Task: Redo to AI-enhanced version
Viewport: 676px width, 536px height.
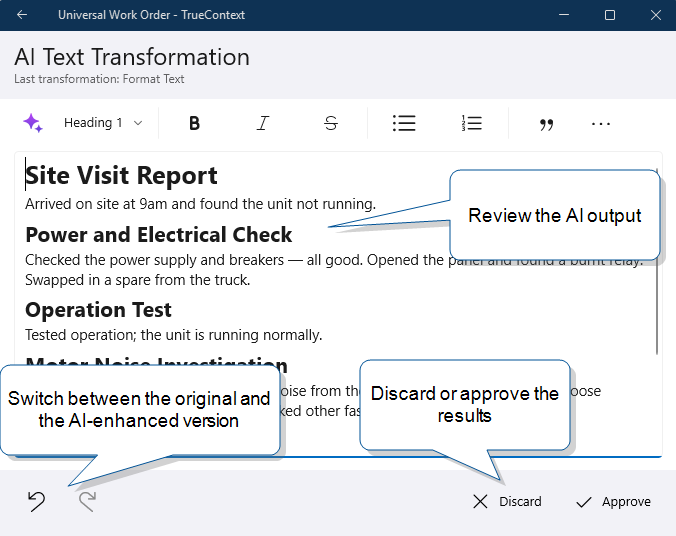Action: 88,502
